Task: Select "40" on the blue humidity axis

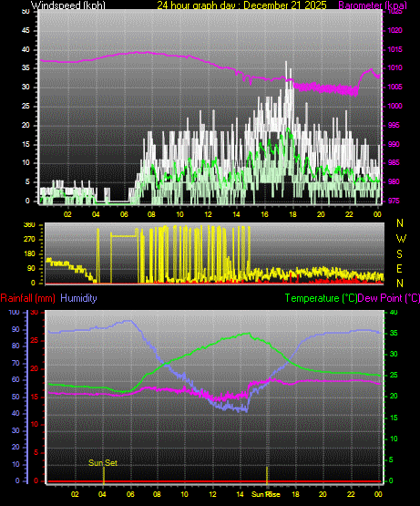Action: click(15, 413)
